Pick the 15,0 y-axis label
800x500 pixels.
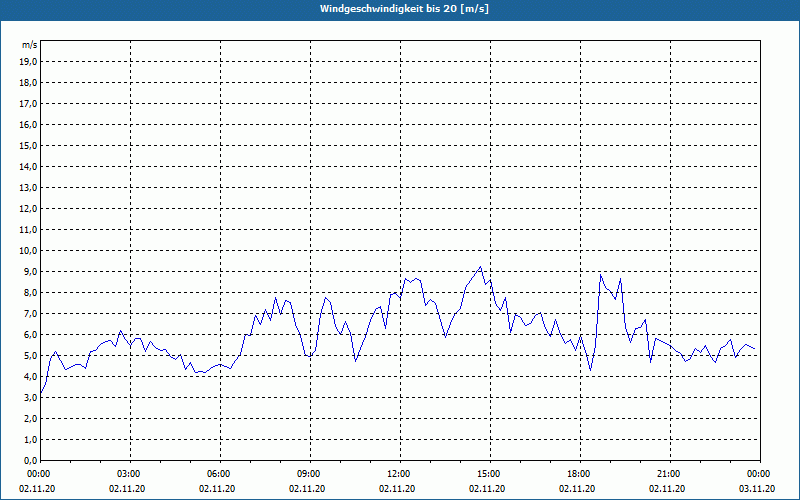point(28,145)
